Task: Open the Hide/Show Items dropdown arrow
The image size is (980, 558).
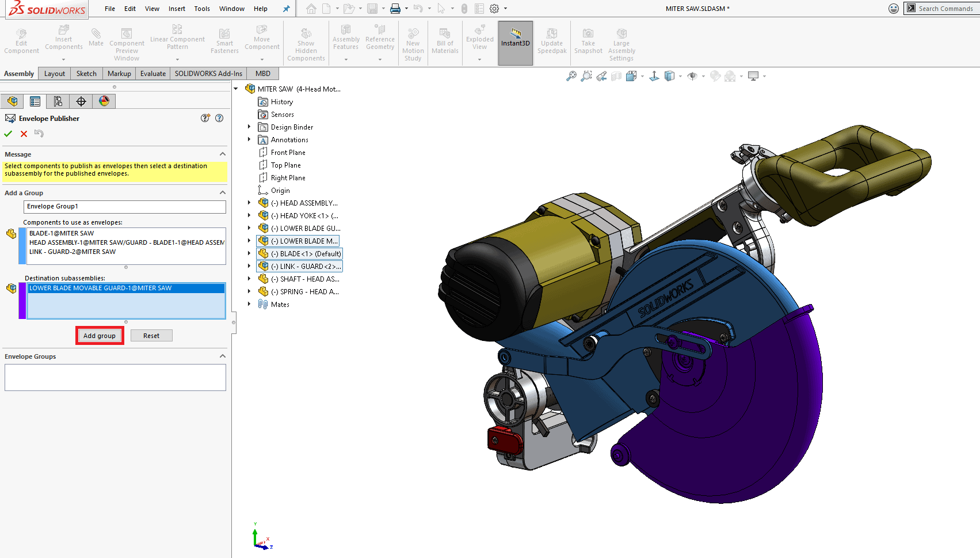Action: (703, 76)
